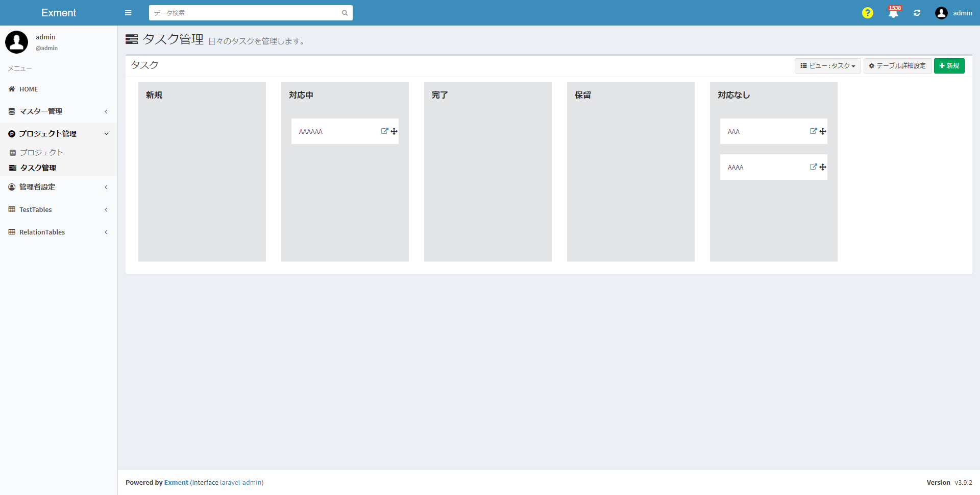The width and height of the screenshot is (980, 495).
Task: Open AAAA card's external link icon
Action: click(x=814, y=167)
